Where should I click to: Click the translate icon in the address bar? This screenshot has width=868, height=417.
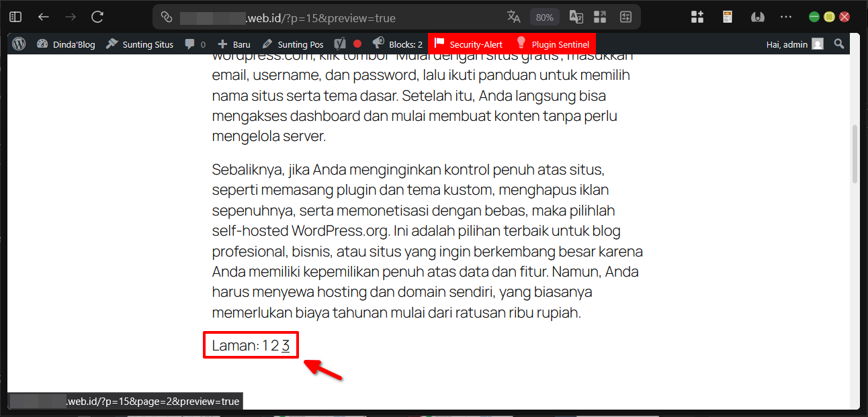coord(513,17)
